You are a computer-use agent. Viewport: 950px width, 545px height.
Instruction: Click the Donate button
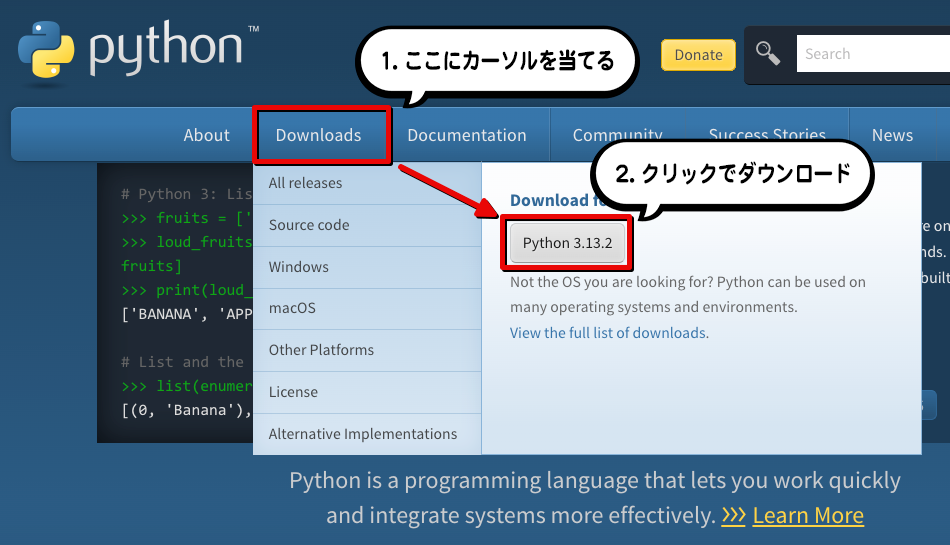698,55
